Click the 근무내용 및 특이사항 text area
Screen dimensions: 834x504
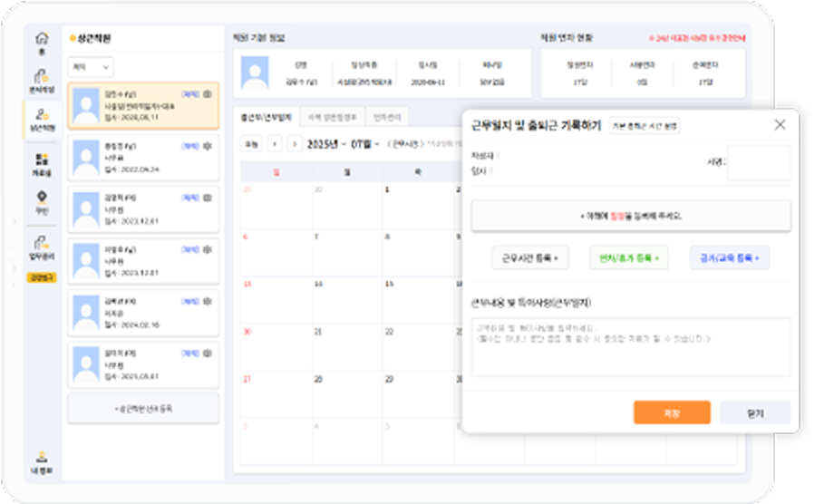coord(630,345)
